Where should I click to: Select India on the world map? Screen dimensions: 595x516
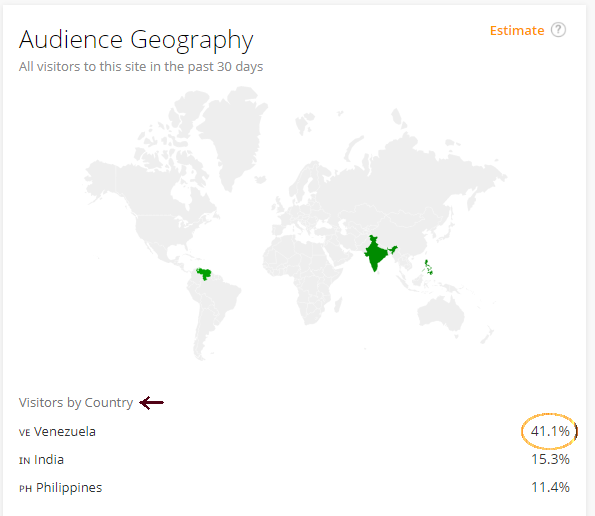click(377, 253)
